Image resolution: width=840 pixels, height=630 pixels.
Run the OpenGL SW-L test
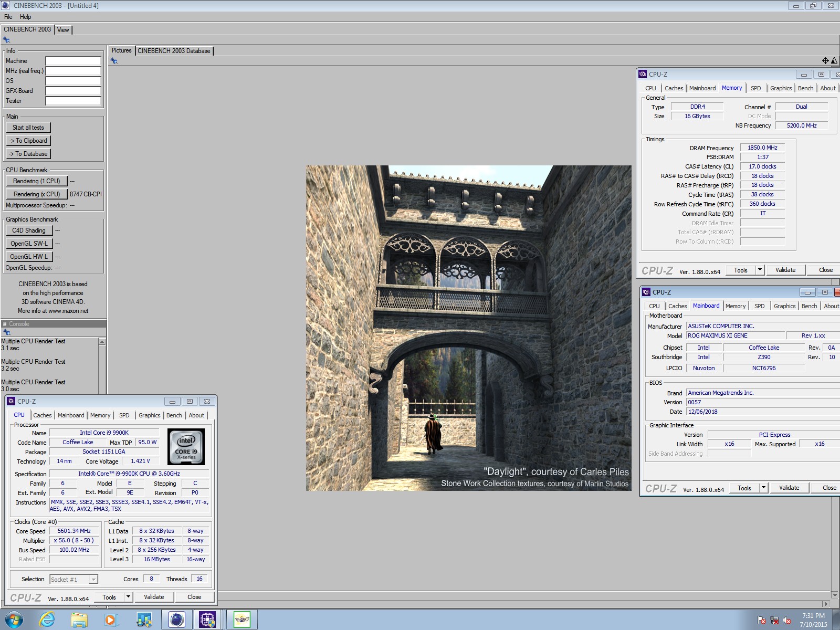coord(29,244)
